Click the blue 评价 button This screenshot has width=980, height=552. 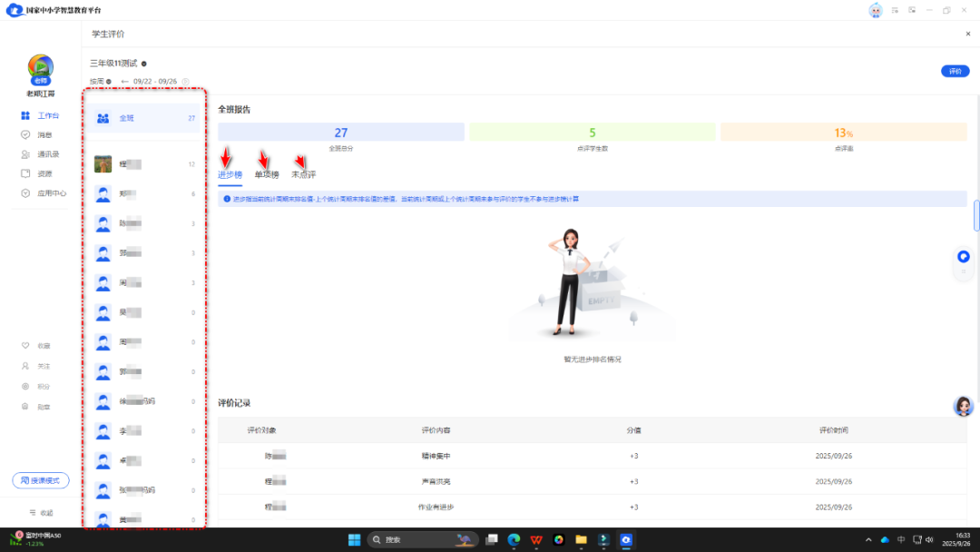955,71
